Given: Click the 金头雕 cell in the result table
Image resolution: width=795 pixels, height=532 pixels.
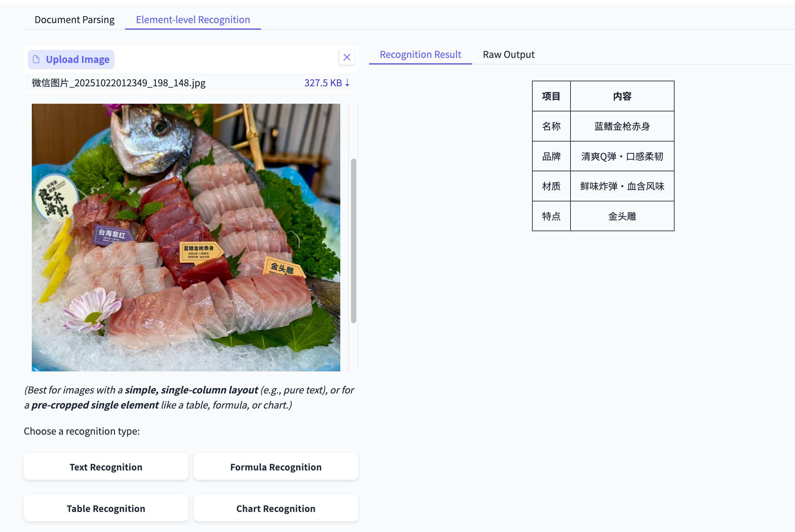Looking at the screenshot, I should pyautogui.click(x=622, y=216).
